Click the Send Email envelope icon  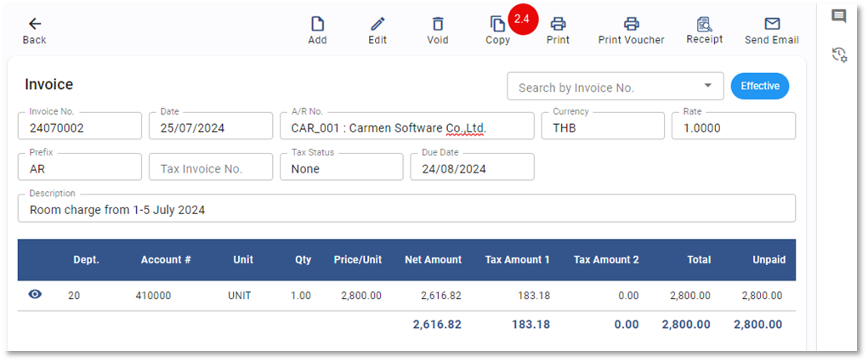pyautogui.click(x=772, y=25)
